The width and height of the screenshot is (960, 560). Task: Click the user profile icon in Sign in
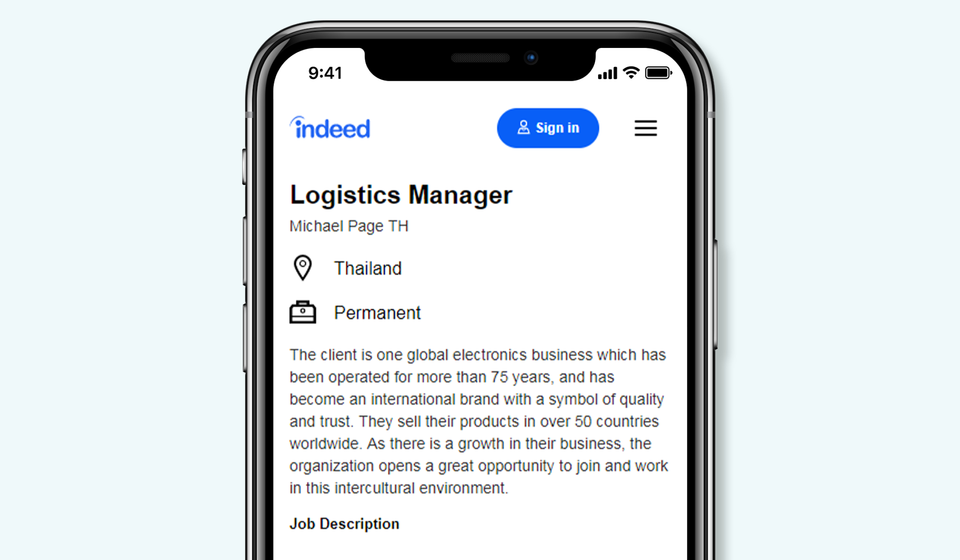(x=524, y=127)
